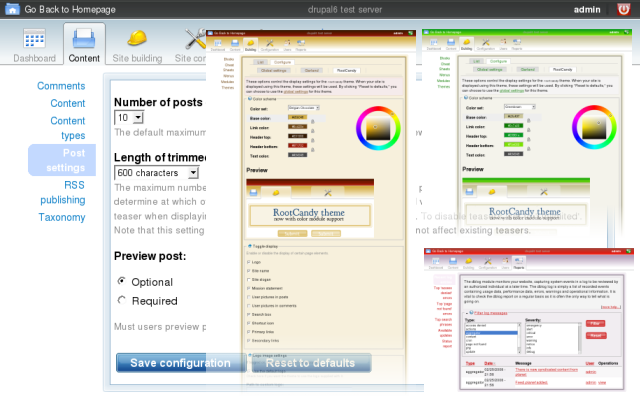Click the Reset to defaults button
Image resolution: width=640 pixels, height=399 pixels.
coord(310,363)
